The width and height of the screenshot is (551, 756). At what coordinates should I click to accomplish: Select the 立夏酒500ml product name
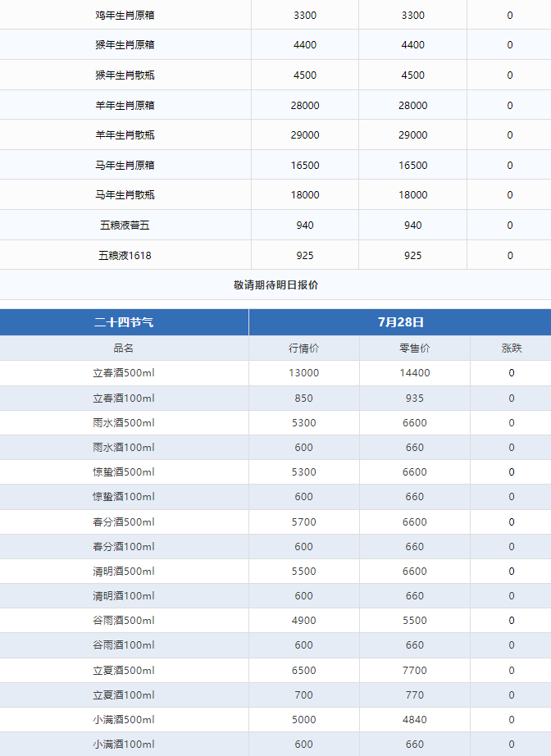point(124,671)
